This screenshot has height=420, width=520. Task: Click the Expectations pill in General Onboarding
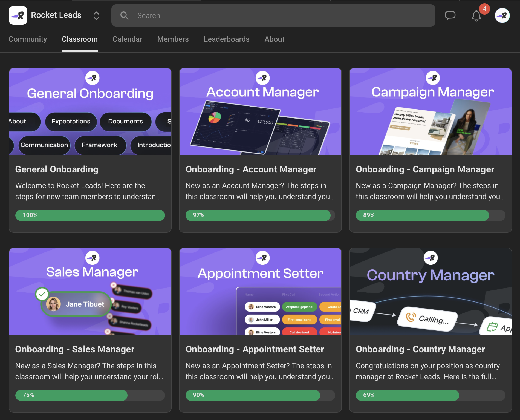coord(71,122)
